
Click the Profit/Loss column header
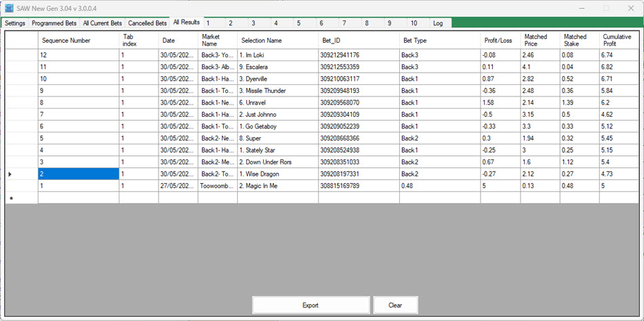click(x=500, y=40)
